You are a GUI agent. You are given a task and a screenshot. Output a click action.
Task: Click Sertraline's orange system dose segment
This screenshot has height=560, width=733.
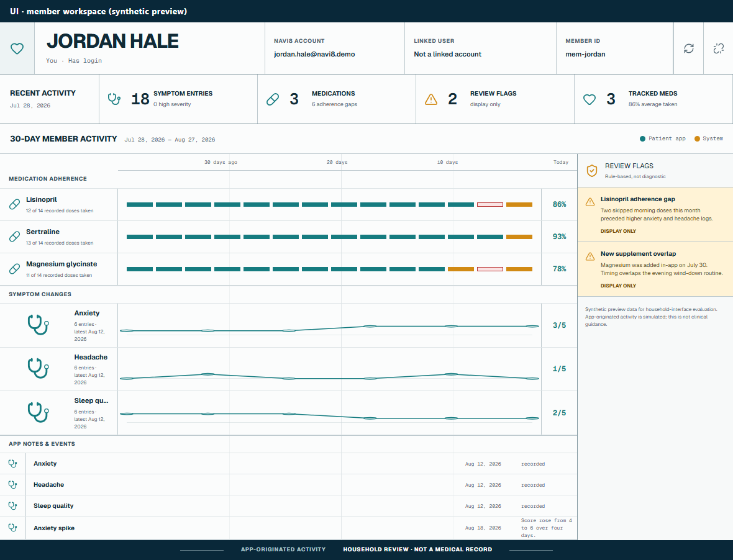pyautogui.click(x=519, y=237)
